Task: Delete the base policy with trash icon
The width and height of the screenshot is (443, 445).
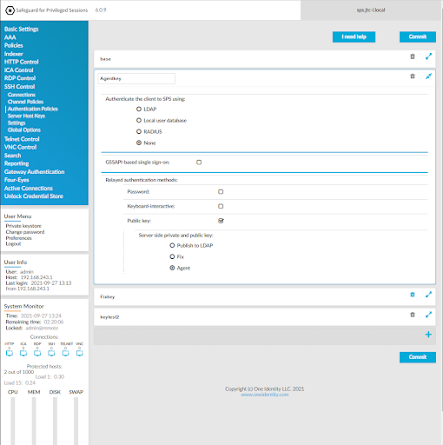Action: click(x=412, y=57)
